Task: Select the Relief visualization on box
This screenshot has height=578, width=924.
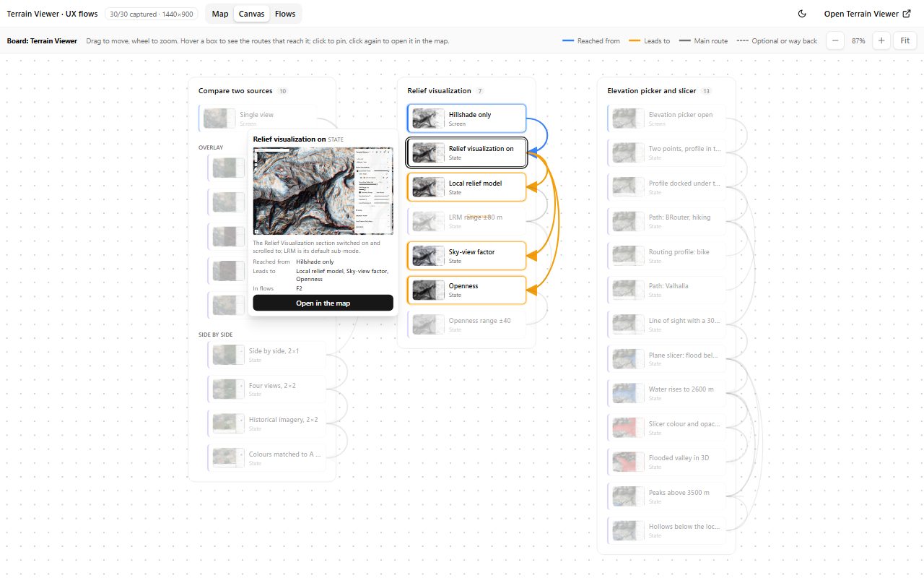Action: (466, 152)
